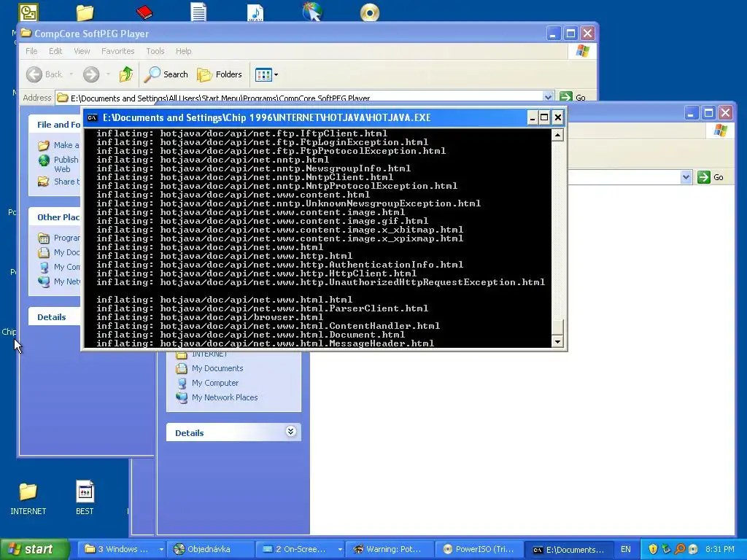This screenshot has height=560, width=747.
Task: Open Search in CompCore SoftPEG Player window
Action: [166, 74]
